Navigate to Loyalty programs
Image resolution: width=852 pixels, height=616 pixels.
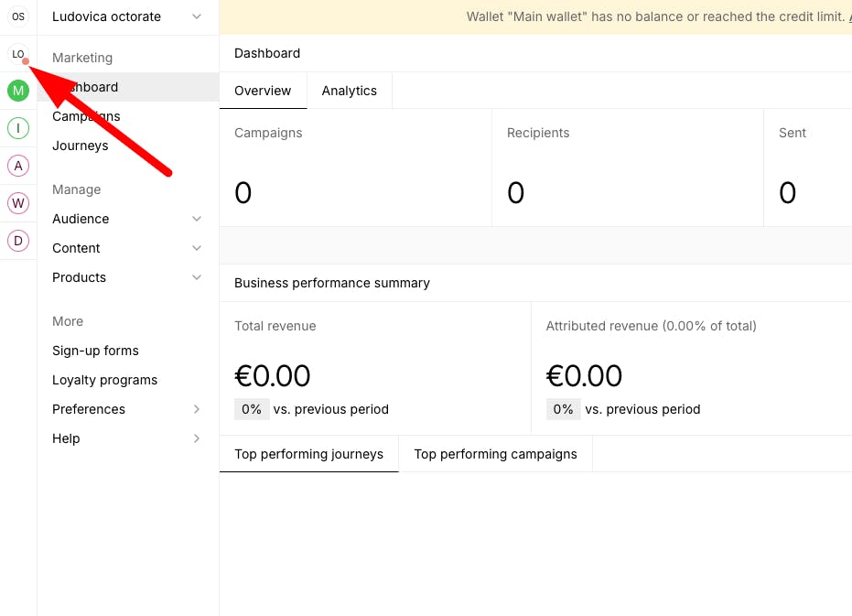coord(104,380)
